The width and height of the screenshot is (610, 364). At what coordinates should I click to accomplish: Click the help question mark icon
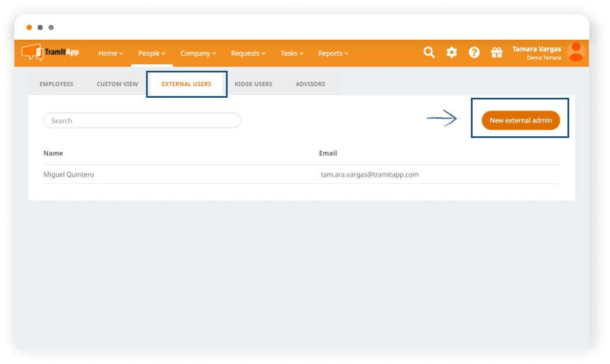(x=474, y=52)
